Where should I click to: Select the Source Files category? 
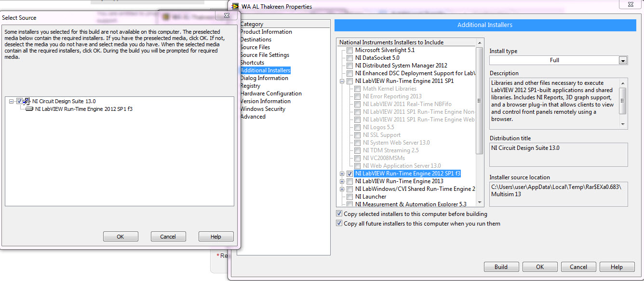(255, 47)
